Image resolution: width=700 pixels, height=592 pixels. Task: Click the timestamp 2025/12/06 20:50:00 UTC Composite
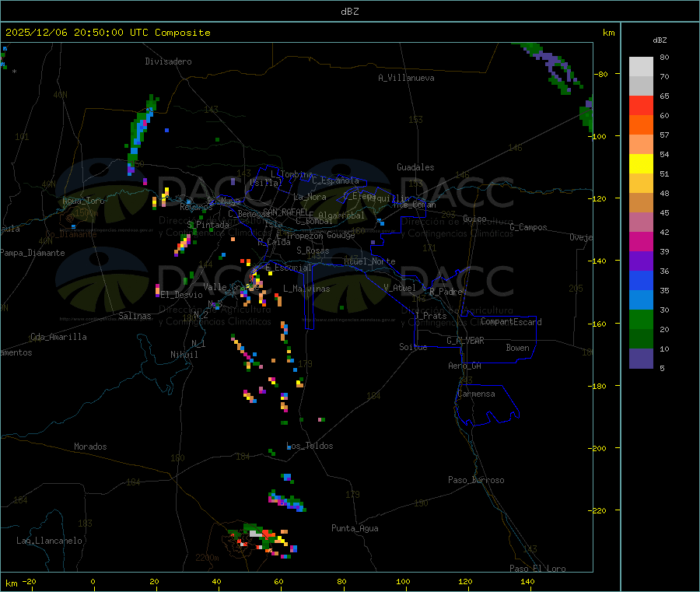107,33
